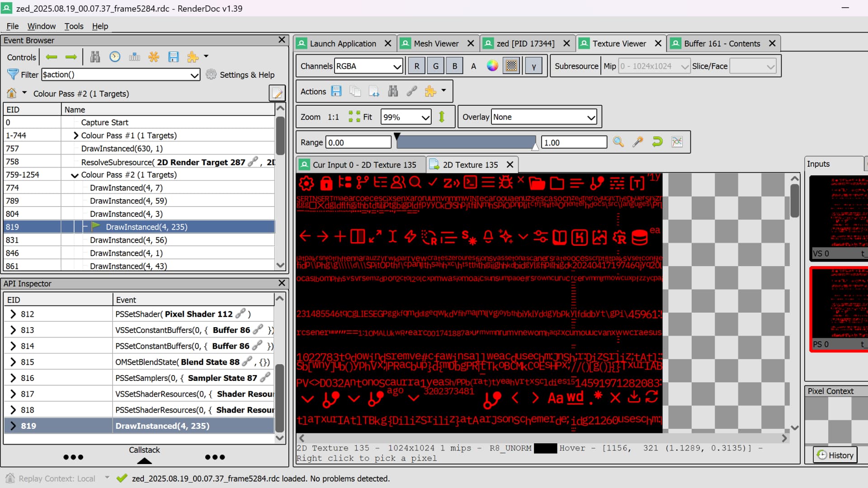This screenshot has height=488, width=868.
Task: Toggle gamma correction with the γ button
Action: tap(534, 66)
